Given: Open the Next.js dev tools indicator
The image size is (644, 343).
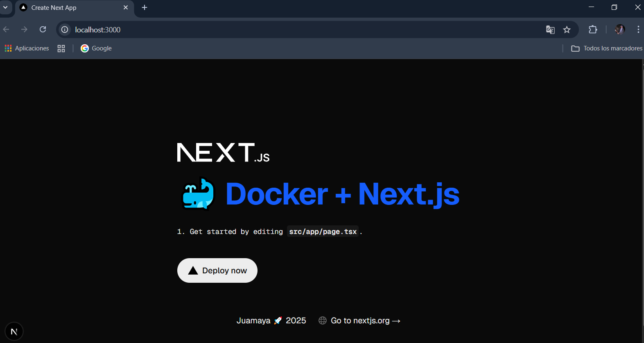Looking at the screenshot, I should (x=14, y=332).
